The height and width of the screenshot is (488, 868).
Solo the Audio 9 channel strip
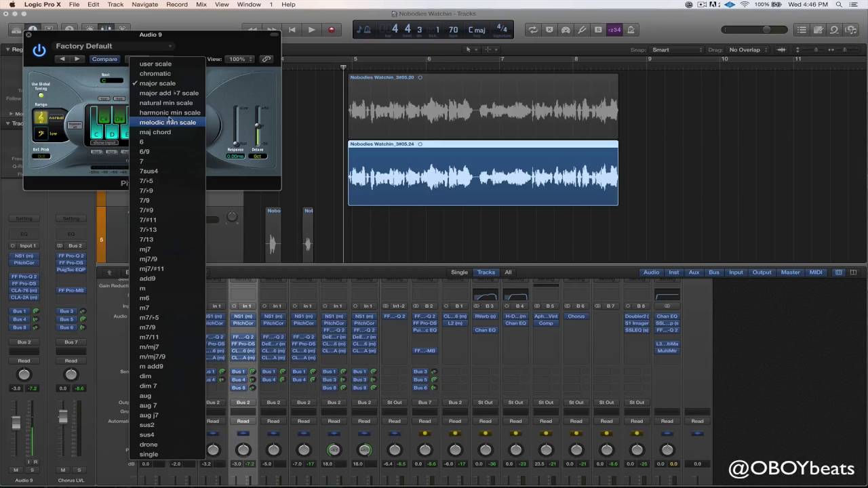click(32, 470)
